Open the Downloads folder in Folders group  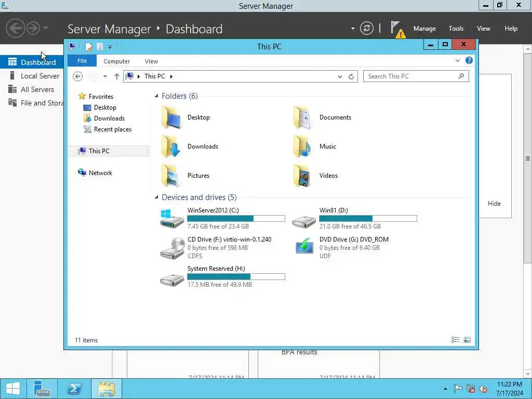pyautogui.click(x=171, y=147)
